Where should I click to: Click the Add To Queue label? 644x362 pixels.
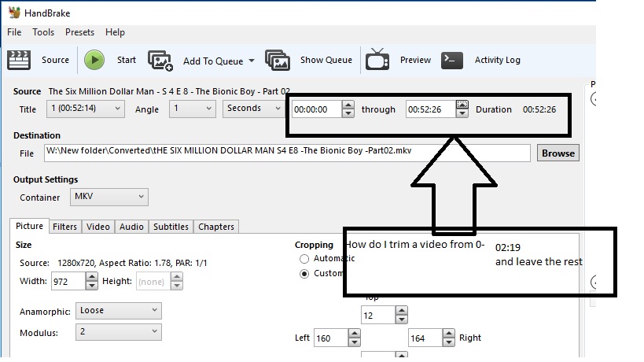coord(213,61)
